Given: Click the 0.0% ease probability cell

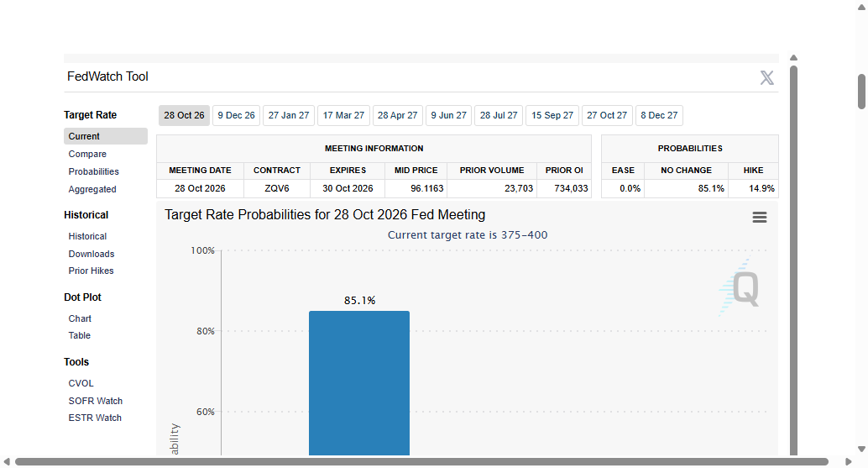Looking at the screenshot, I should [623, 188].
